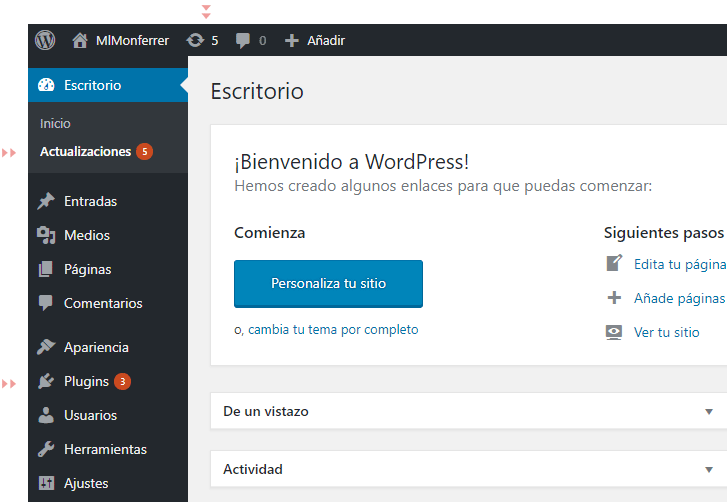The width and height of the screenshot is (727, 502).
Task: Open the Usuarios menu
Action: coord(90,415)
